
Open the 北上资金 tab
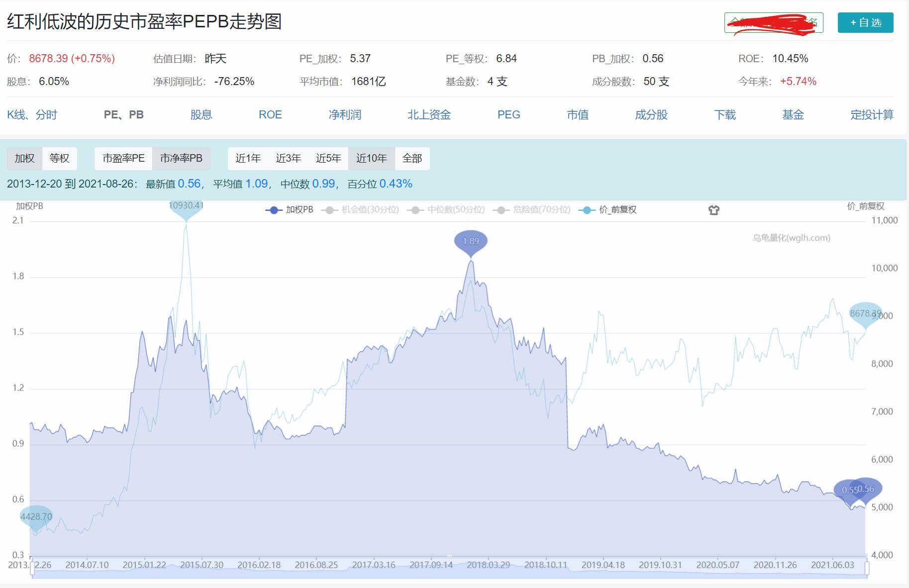[429, 114]
